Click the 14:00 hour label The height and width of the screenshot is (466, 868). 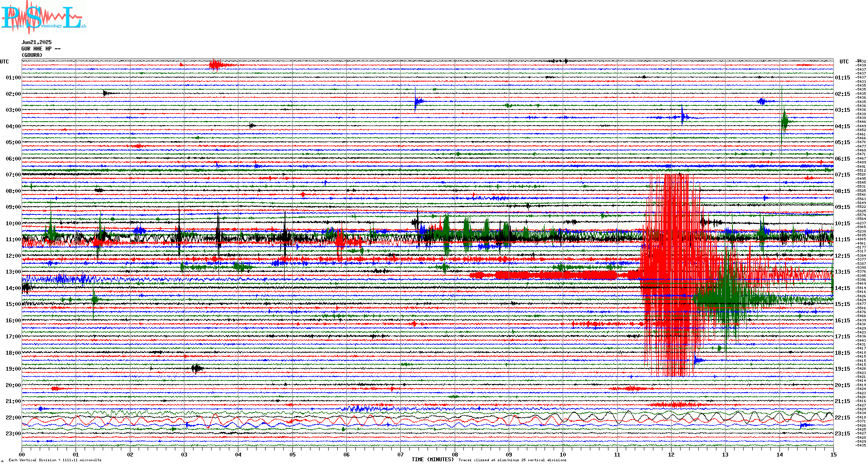pyautogui.click(x=13, y=288)
